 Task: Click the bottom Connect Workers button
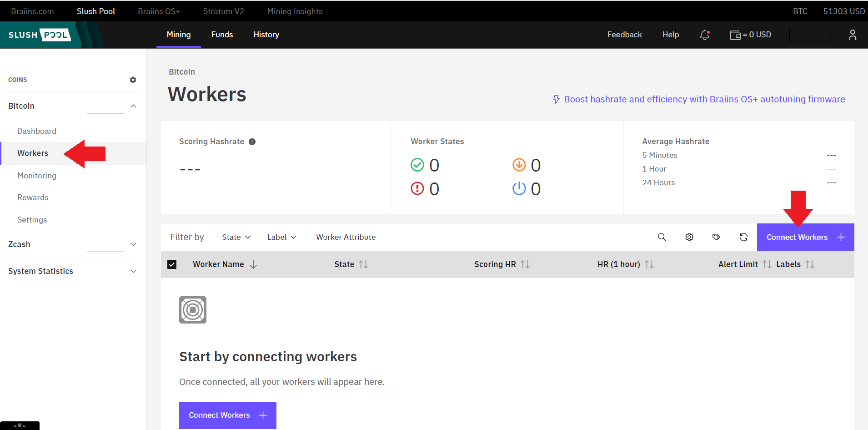pyautogui.click(x=228, y=415)
